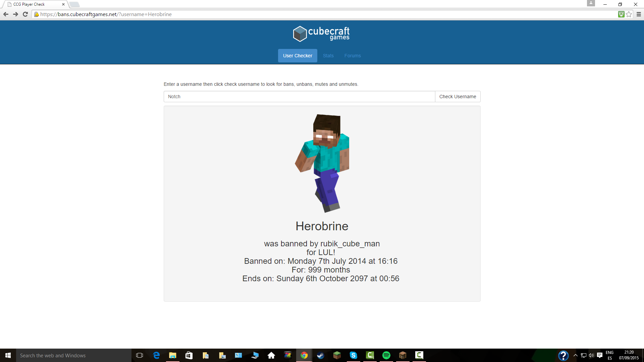Click the 'Ends on: Sunday 6th October 2097' line
644x362 pixels.
pos(321,279)
